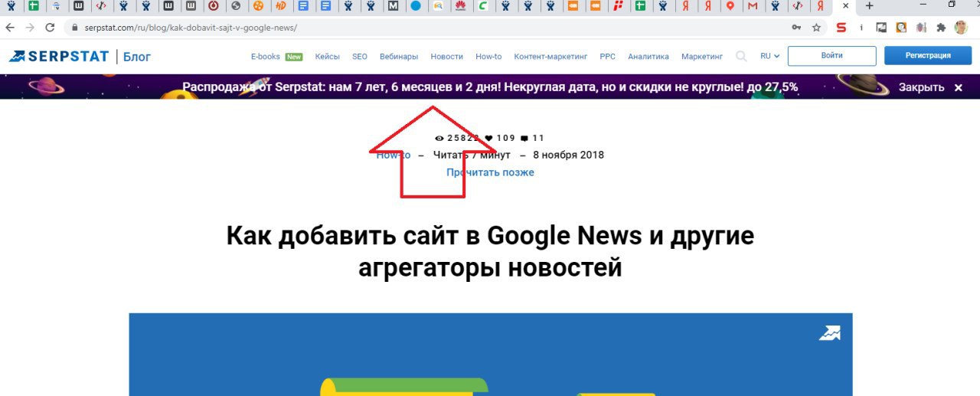Open the Новости section
The width and height of the screenshot is (980, 396).
coord(446,56)
